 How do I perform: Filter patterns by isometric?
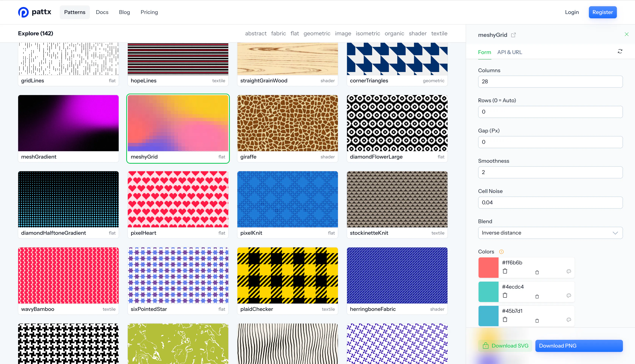click(368, 33)
